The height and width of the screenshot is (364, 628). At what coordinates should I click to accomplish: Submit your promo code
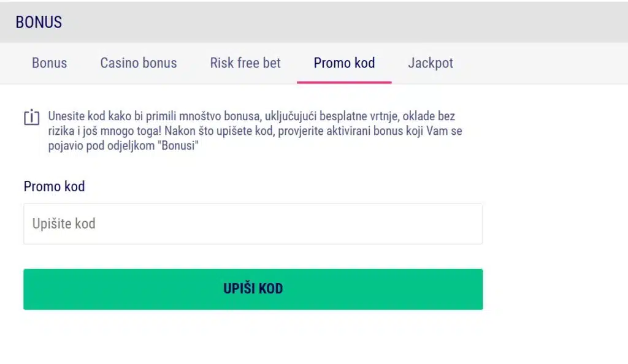253,289
